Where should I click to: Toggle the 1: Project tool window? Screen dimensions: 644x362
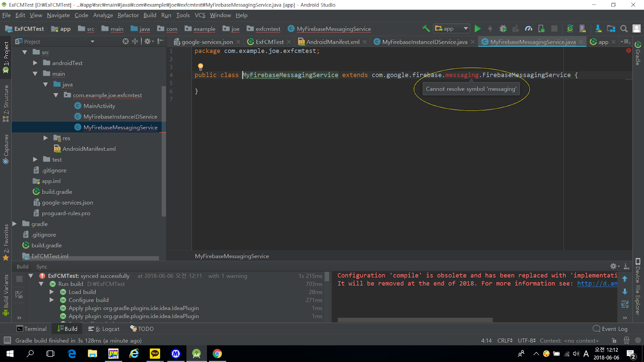(6, 58)
